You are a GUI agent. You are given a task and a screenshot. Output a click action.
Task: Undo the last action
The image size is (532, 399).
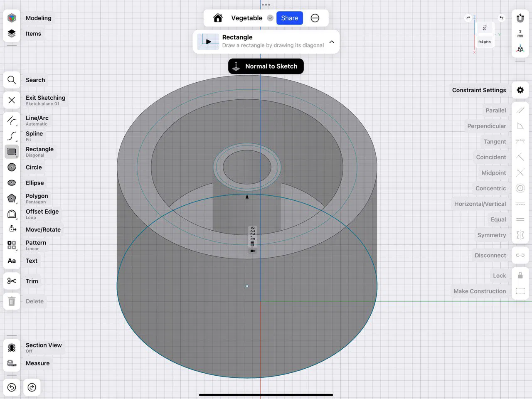click(12, 387)
